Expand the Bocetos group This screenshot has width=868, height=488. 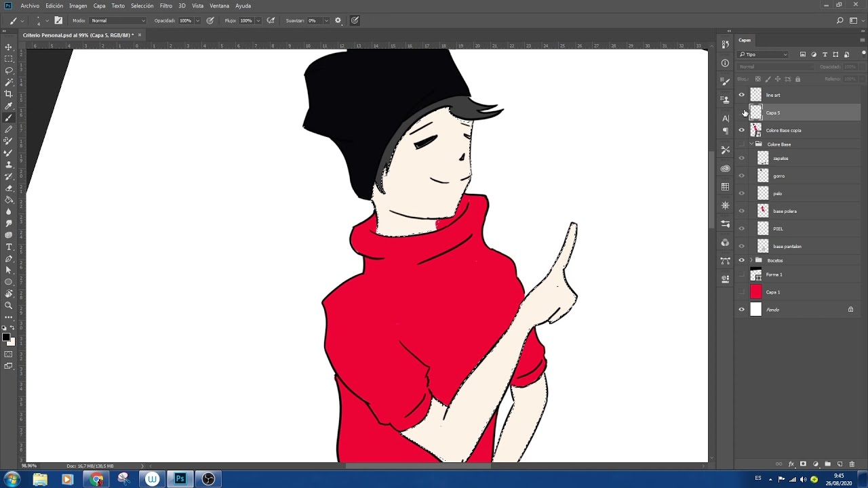pos(751,260)
